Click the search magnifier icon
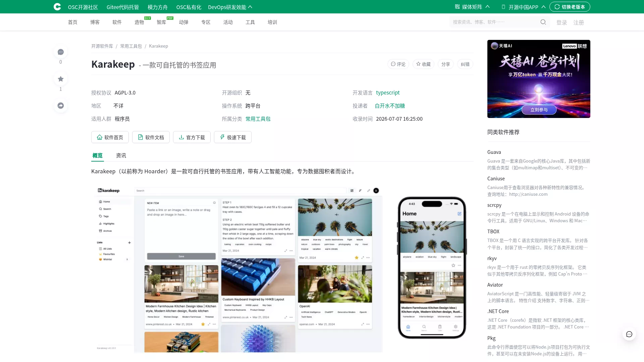644x362 pixels. click(543, 22)
